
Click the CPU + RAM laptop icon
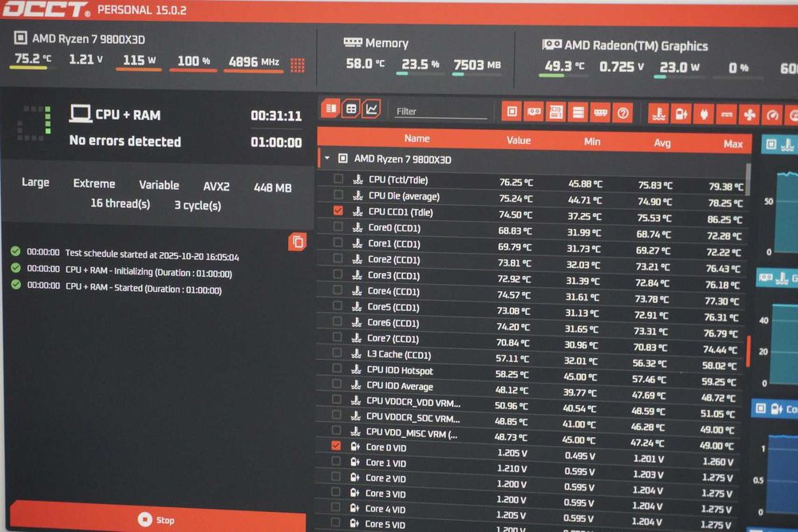[80, 114]
